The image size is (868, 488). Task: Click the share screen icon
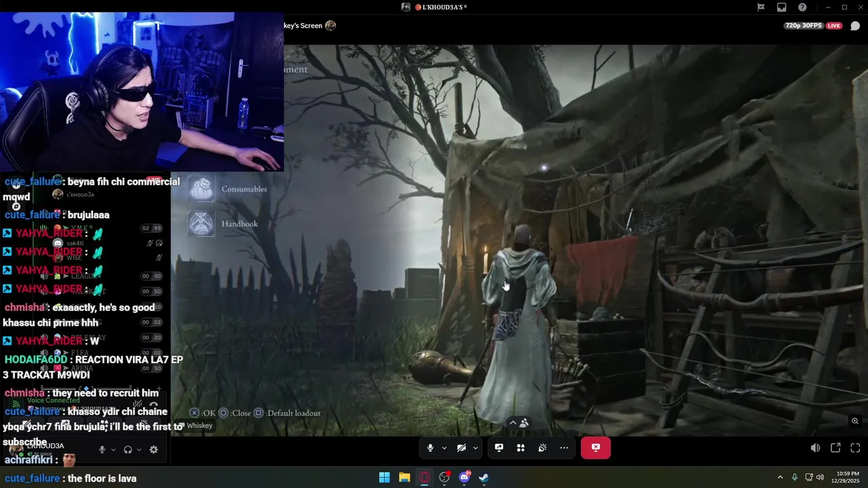(x=499, y=448)
